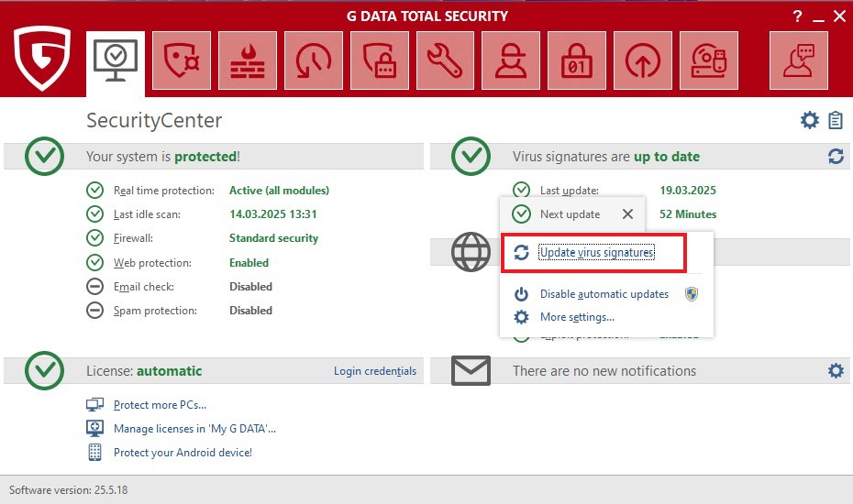
Task: Open the Firewall brick wall tab
Action: (x=248, y=60)
